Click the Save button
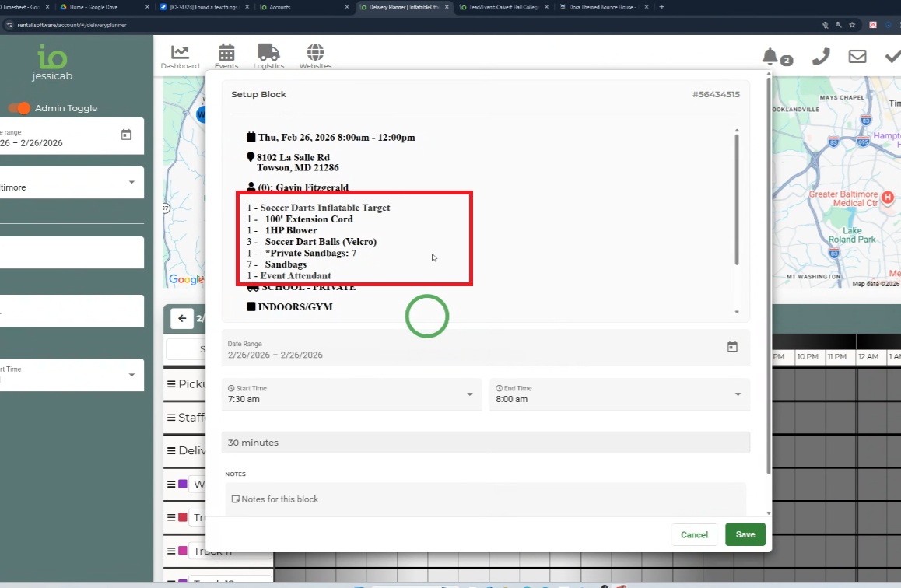The height and width of the screenshot is (588, 901). point(745,534)
